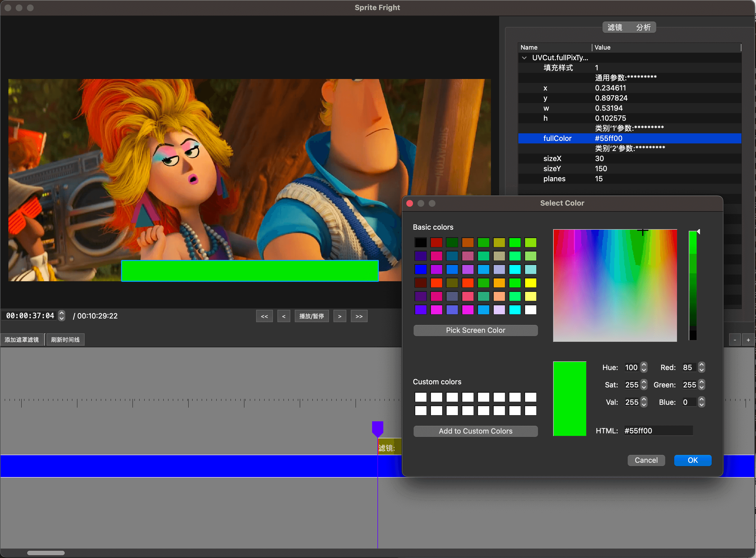Click inside the hue-saturation color field
Viewport: 756px width, 558px height.
615,285
